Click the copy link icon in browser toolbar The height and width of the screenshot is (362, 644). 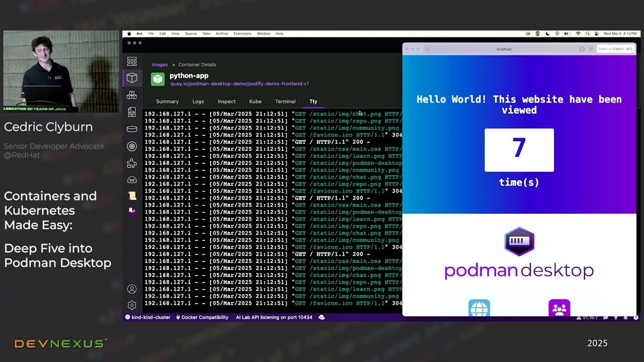591,49
